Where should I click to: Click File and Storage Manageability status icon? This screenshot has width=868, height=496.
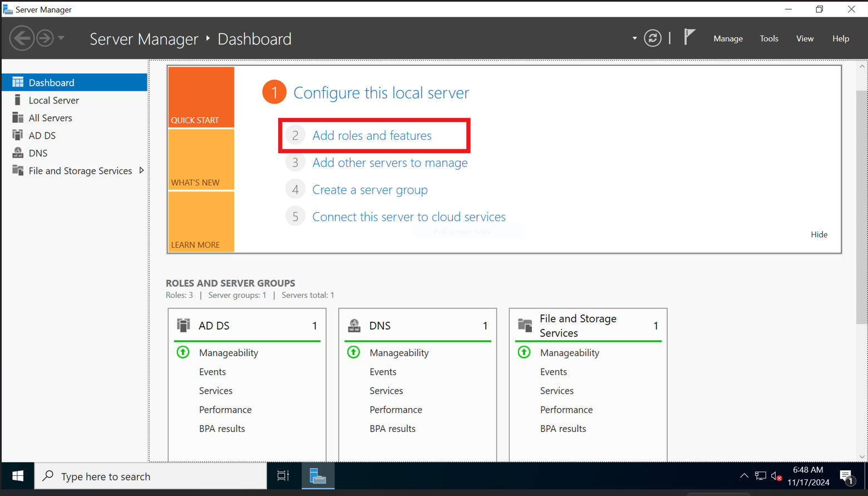(524, 352)
